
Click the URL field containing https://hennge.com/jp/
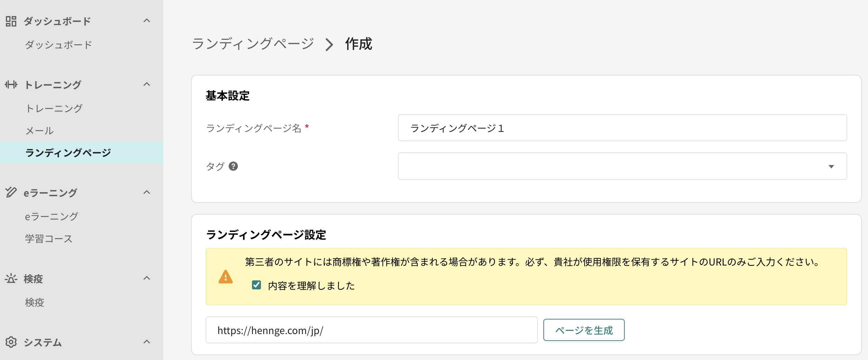(372, 330)
